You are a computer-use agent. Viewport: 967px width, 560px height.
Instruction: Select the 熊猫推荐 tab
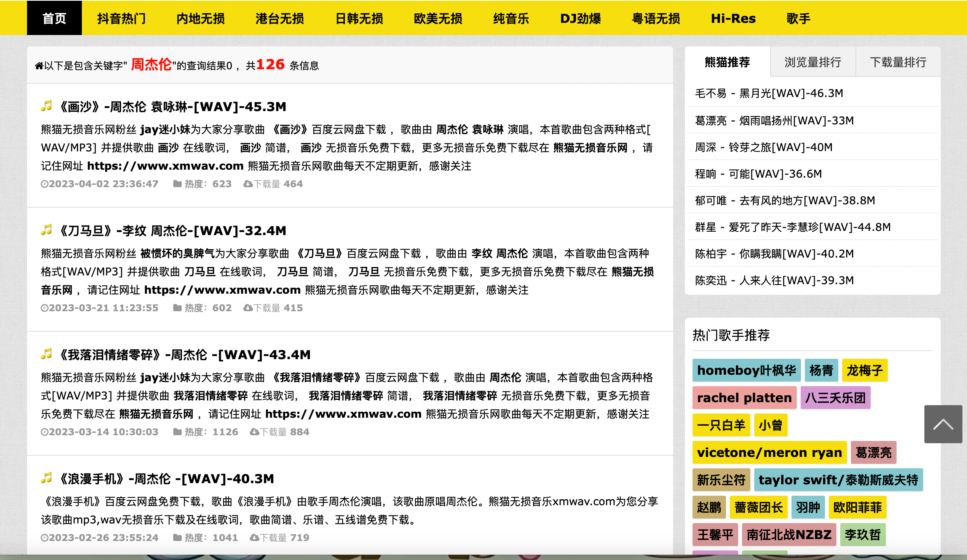[x=727, y=62]
